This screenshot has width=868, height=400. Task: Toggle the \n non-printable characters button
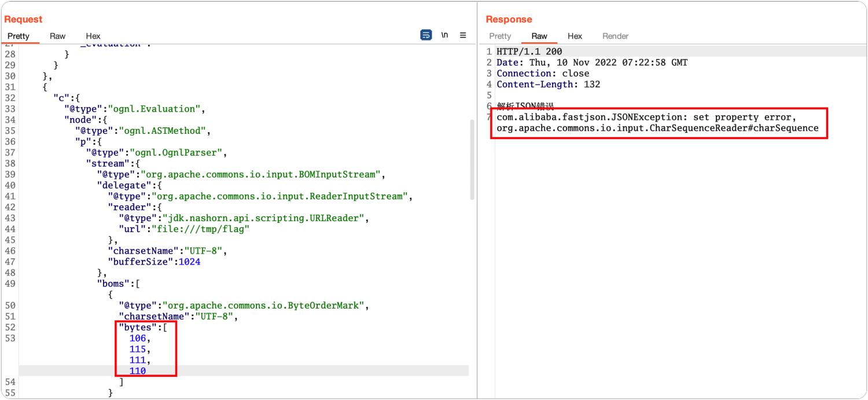(x=444, y=35)
